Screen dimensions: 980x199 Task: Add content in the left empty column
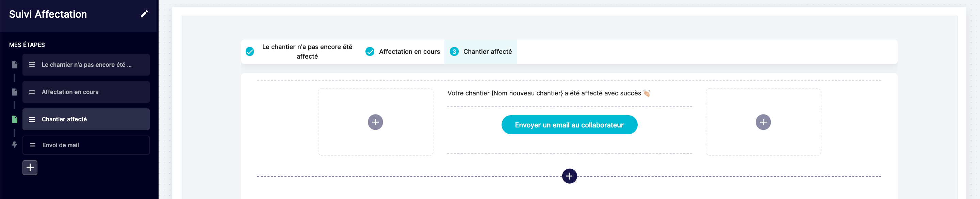375,122
